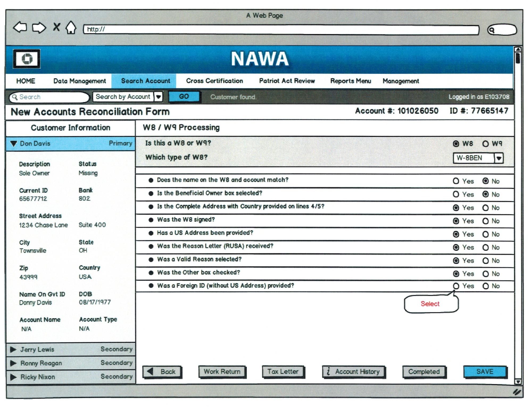This screenshot has height=409, width=532.
Task: Click the browser search magnifier box
Action: [x=502, y=30]
